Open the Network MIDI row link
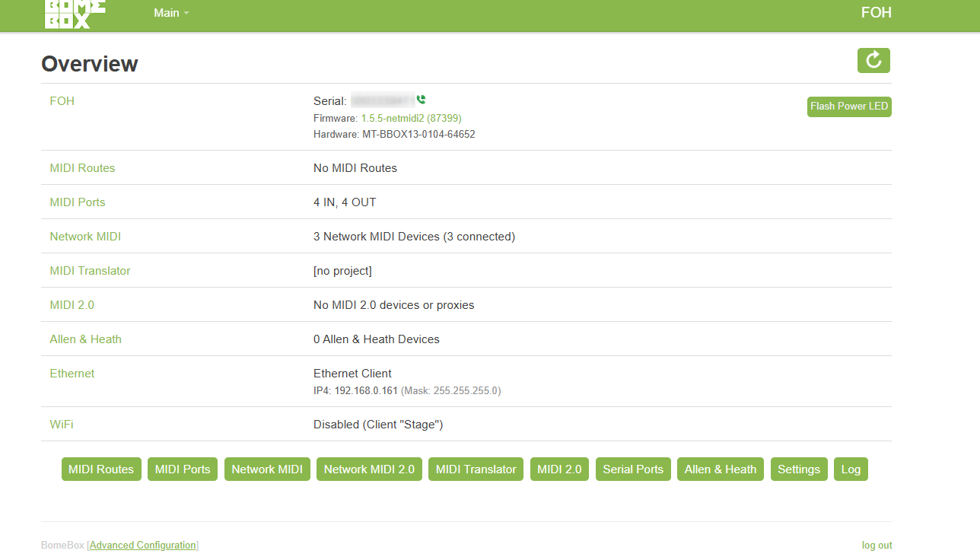Image resolution: width=980 pixels, height=560 pixels. tap(85, 236)
